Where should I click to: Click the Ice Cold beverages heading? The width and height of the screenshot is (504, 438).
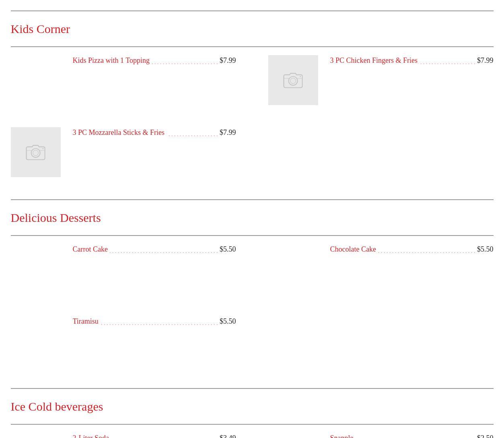coord(57,407)
